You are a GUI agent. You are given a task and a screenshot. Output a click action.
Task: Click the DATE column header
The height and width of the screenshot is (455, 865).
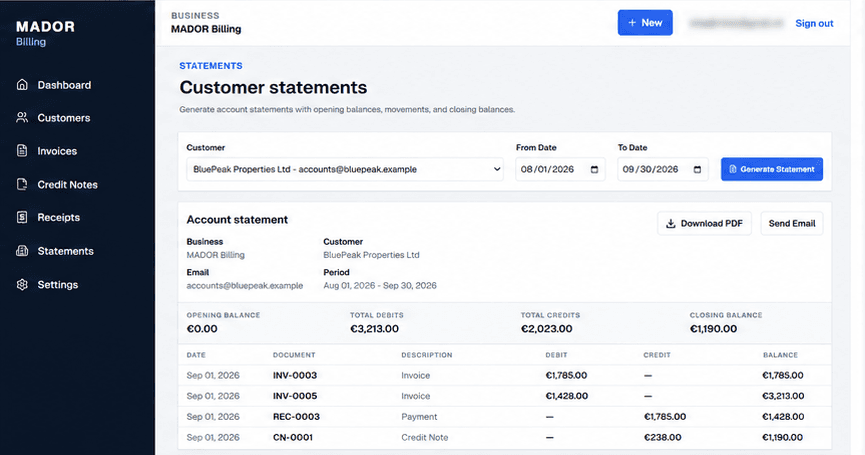196,355
